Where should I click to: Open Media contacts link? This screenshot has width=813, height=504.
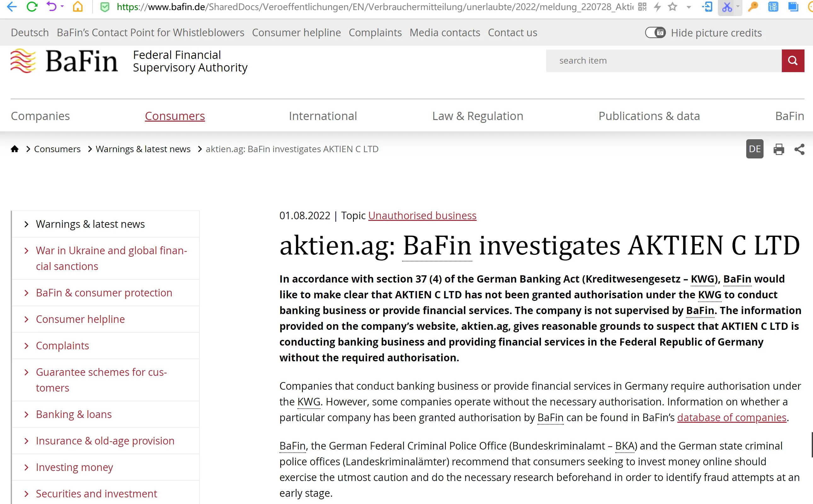click(445, 33)
